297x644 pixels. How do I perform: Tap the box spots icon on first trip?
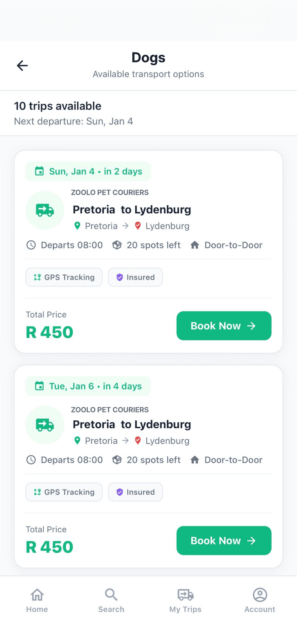(117, 245)
